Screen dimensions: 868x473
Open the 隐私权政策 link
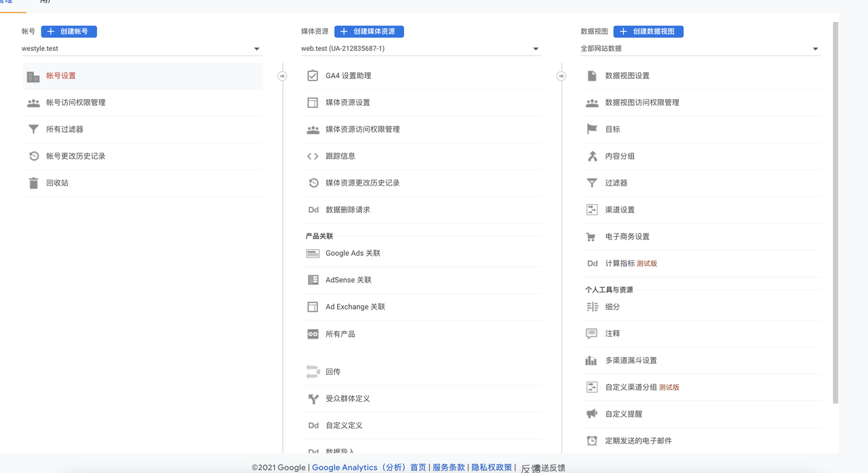tap(492, 468)
